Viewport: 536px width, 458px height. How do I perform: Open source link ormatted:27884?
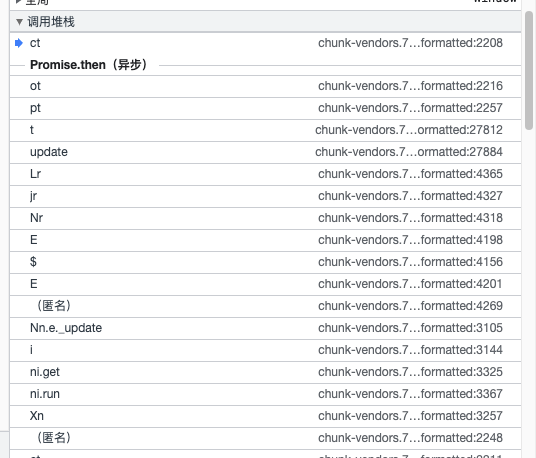click(409, 152)
